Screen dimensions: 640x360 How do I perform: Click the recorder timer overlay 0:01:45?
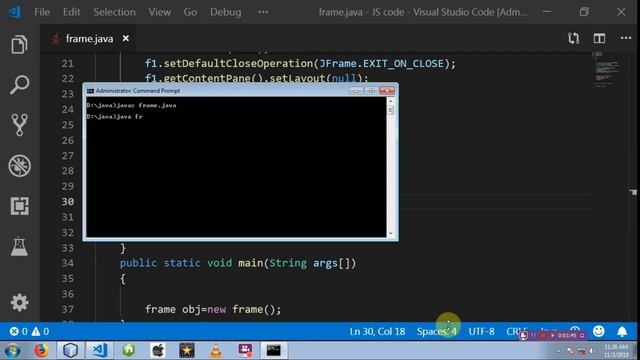point(567,335)
